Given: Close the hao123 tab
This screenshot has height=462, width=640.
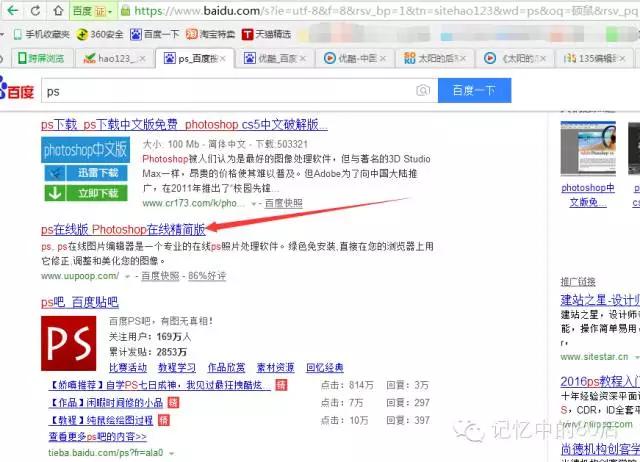Looking at the screenshot, I should [x=142, y=59].
